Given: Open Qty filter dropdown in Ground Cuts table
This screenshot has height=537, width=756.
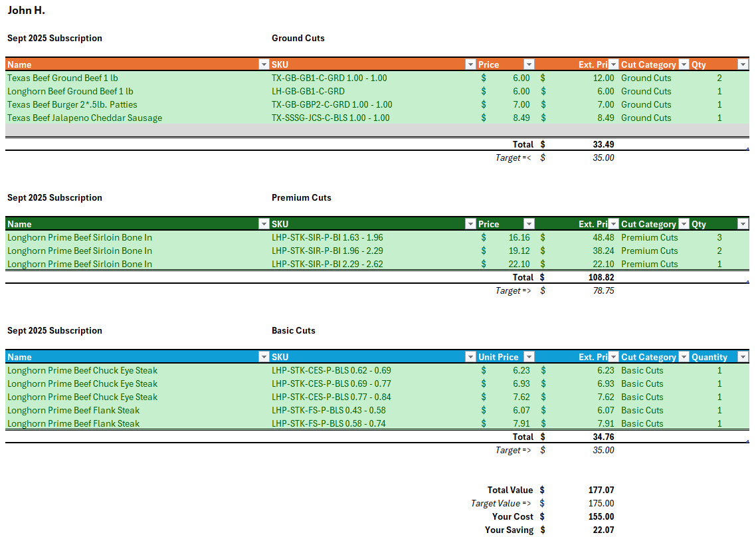Looking at the screenshot, I should click(743, 64).
